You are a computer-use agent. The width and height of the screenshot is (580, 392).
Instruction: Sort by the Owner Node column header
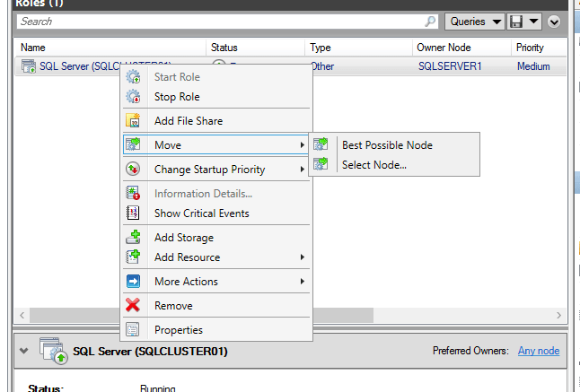(461, 48)
